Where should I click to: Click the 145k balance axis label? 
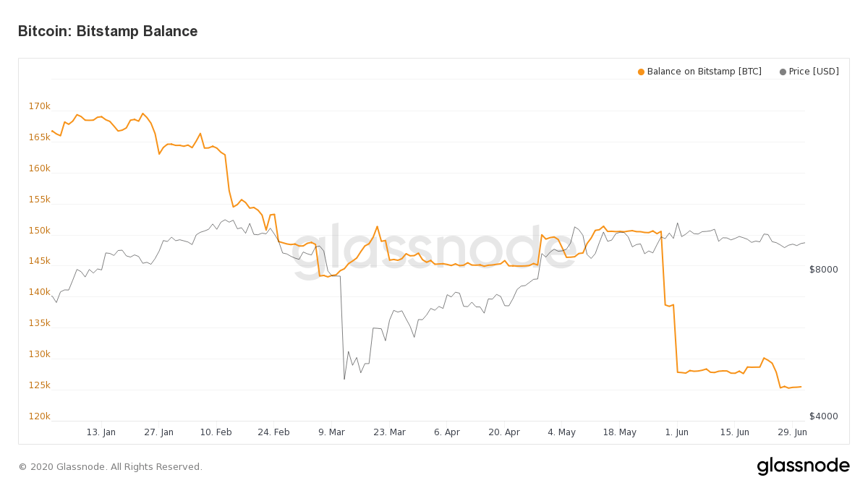[39, 261]
